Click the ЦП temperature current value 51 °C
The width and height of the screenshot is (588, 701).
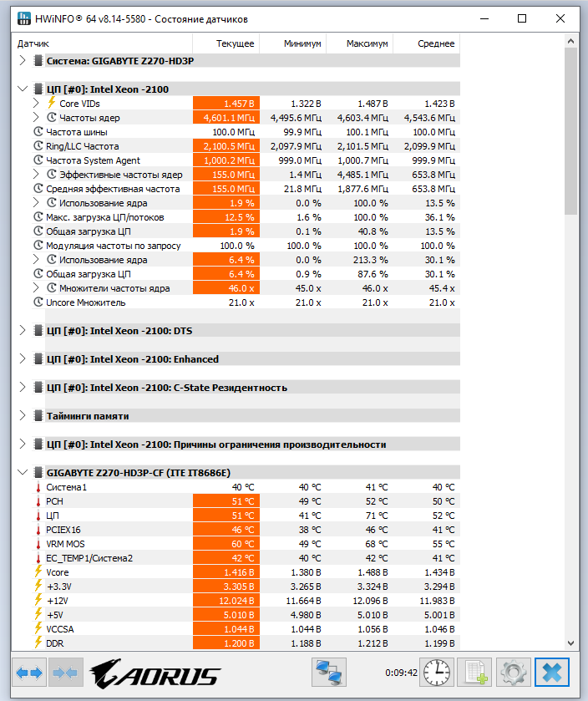226,516
